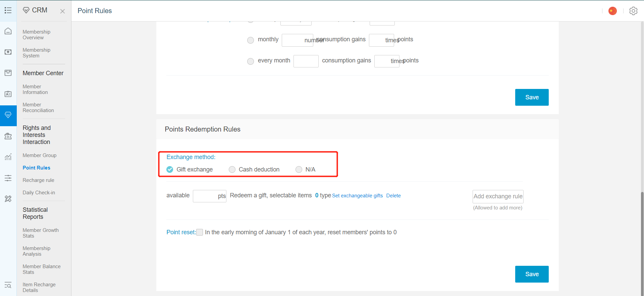Open the Set exchangeable gifts link
Viewport: 644px width, 296px height.
(x=358, y=196)
